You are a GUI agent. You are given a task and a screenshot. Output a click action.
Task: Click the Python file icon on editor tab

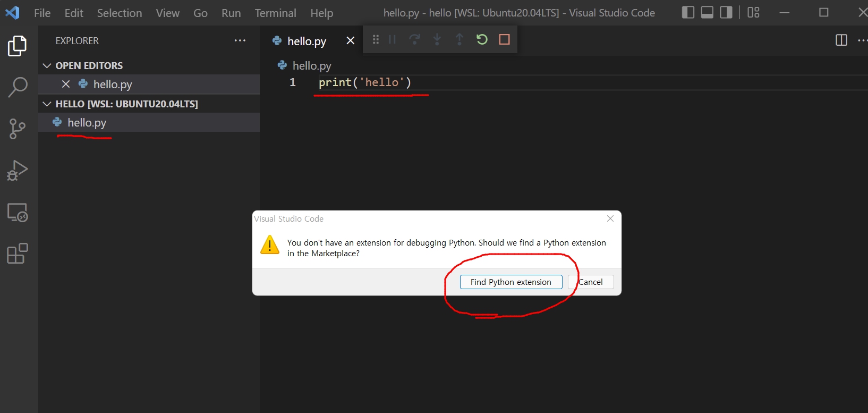tap(277, 40)
